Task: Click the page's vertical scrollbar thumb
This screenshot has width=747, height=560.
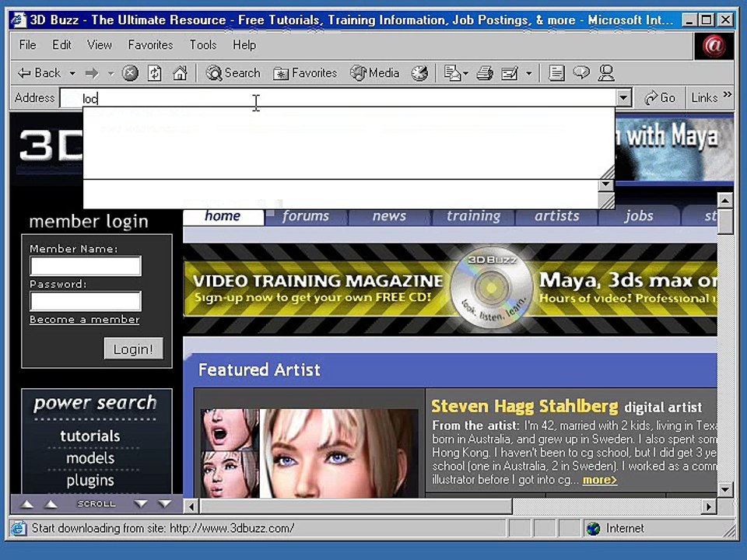Action: pyautogui.click(x=724, y=222)
